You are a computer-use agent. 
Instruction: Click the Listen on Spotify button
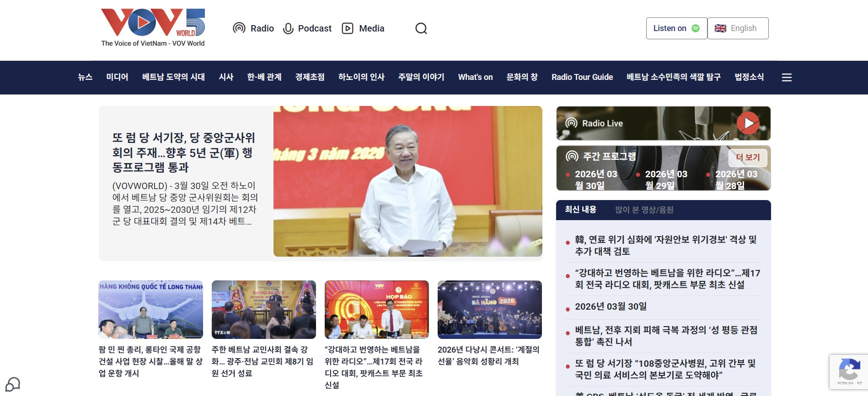(x=676, y=28)
